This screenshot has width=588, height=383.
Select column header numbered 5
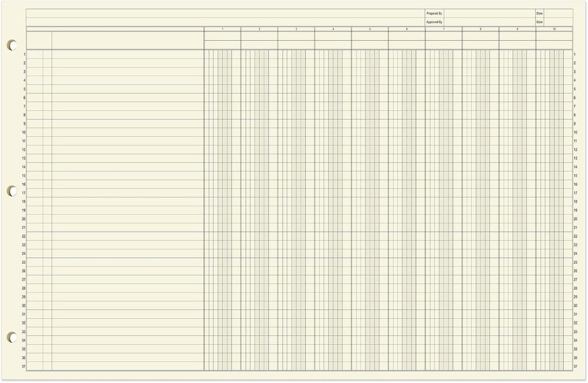pos(369,29)
